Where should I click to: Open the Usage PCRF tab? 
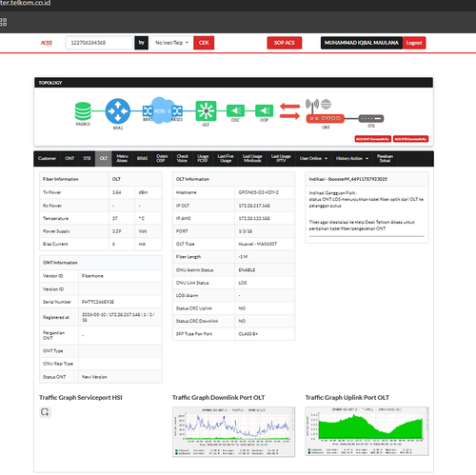point(203,158)
